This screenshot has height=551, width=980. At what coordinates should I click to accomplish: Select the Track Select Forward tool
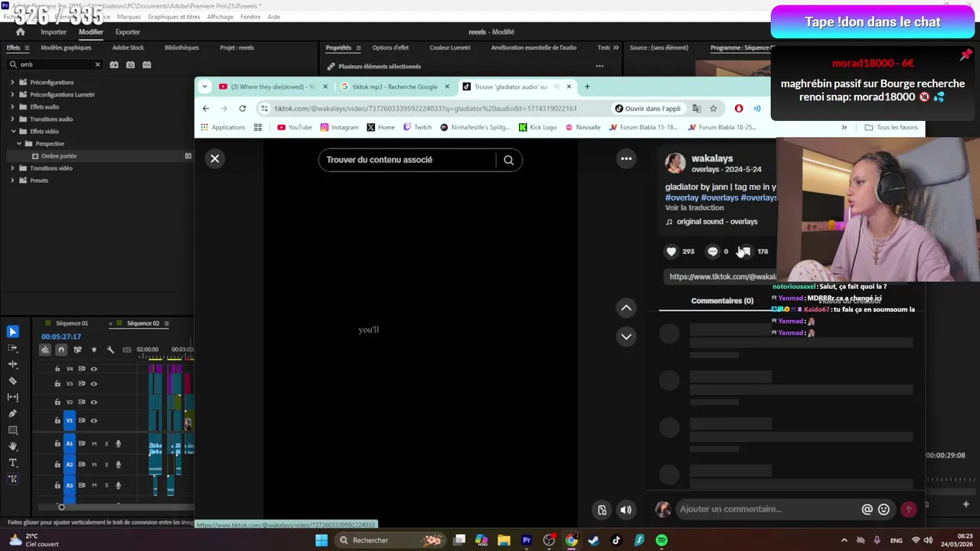click(x=12, y=348)
